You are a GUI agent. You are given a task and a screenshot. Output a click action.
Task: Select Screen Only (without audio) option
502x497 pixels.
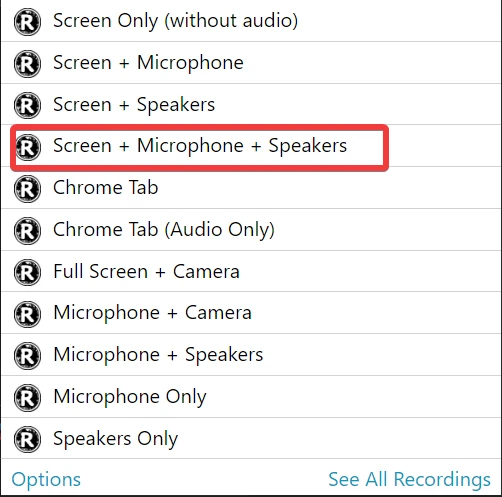coord(251,21)
